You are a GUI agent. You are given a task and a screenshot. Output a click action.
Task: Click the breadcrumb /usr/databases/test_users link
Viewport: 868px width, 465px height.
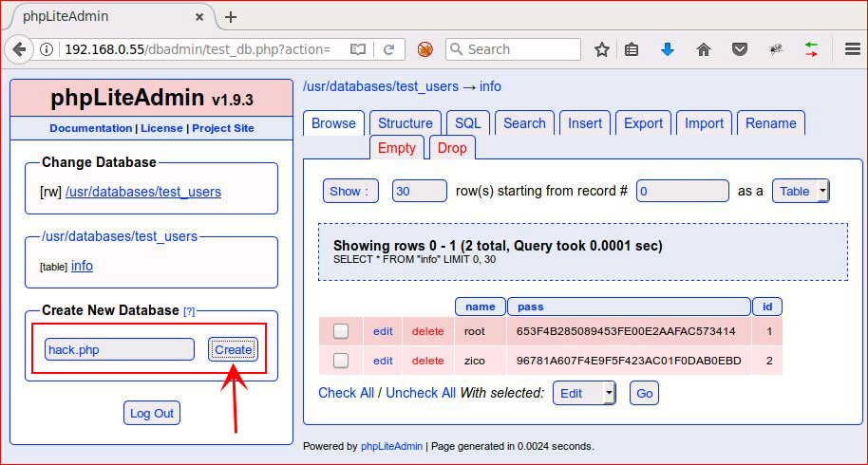pyautogui.click(x=380, y=86)
